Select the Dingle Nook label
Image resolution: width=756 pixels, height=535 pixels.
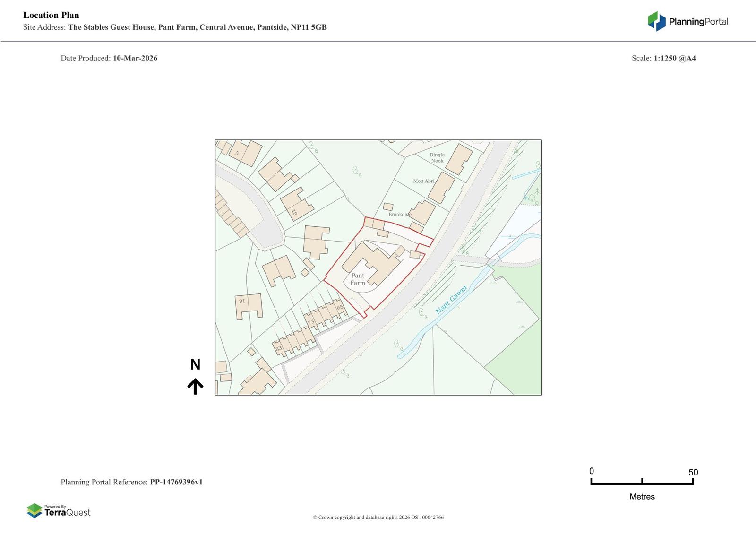(x=437, y=158)
